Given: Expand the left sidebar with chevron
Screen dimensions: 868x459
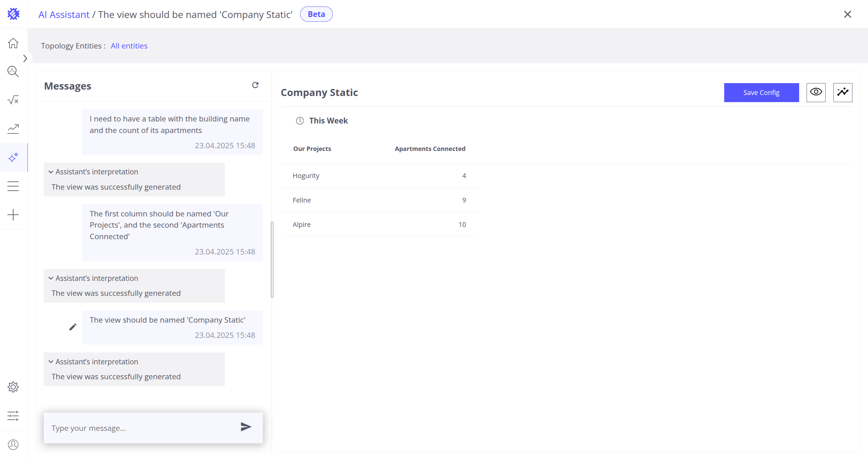Looking at the screenshot, I should 25,58.
